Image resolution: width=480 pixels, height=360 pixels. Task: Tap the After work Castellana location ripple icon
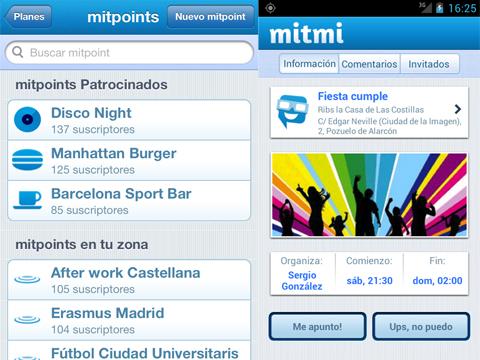pos(27,279)
